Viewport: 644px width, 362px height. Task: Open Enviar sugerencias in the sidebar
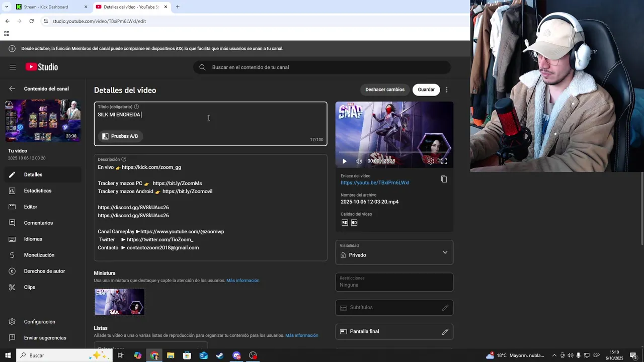[43, 338]
